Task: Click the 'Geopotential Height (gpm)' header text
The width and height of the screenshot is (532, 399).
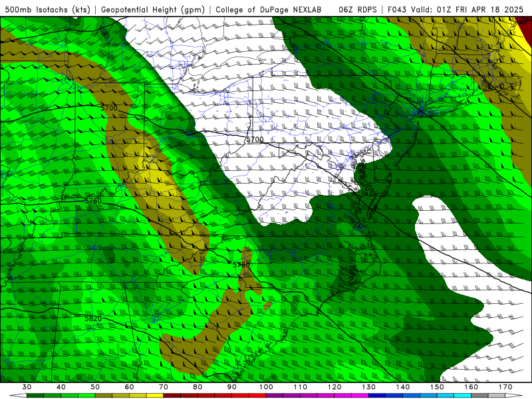Action: (x=153, y=9)
